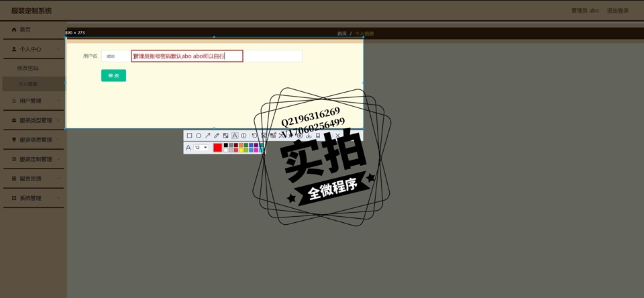644x298 pixels.
Task: Select the ellipse annotation tool
Action: pos(199,136)
